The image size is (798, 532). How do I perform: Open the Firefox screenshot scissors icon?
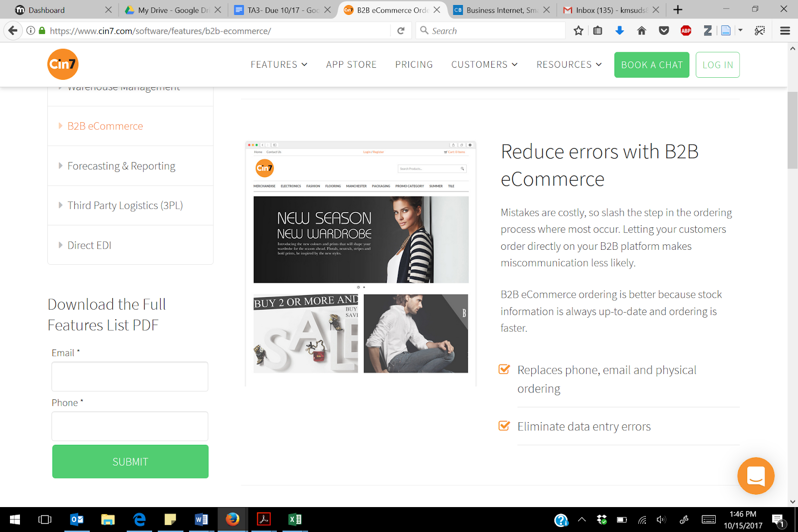tap(760, 31)
